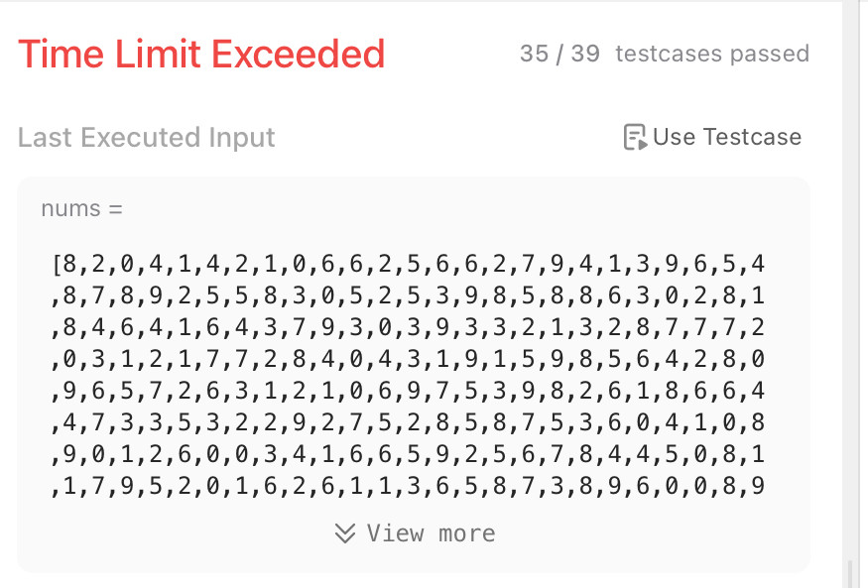Click the panel's right divider border

click(x=842, y=297)
